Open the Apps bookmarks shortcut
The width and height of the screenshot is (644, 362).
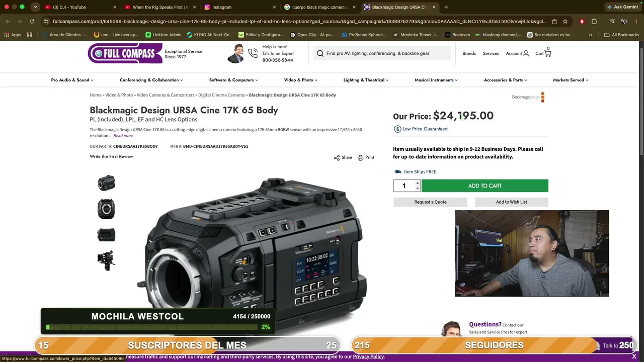(13, 35)
